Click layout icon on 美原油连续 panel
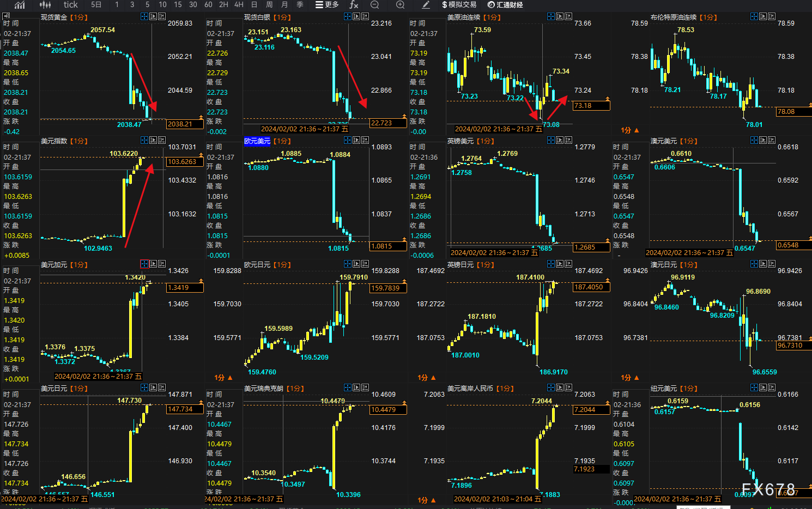The width and height of the screenshot is (812, 509). pyautogui.click(x=568, y=17)
